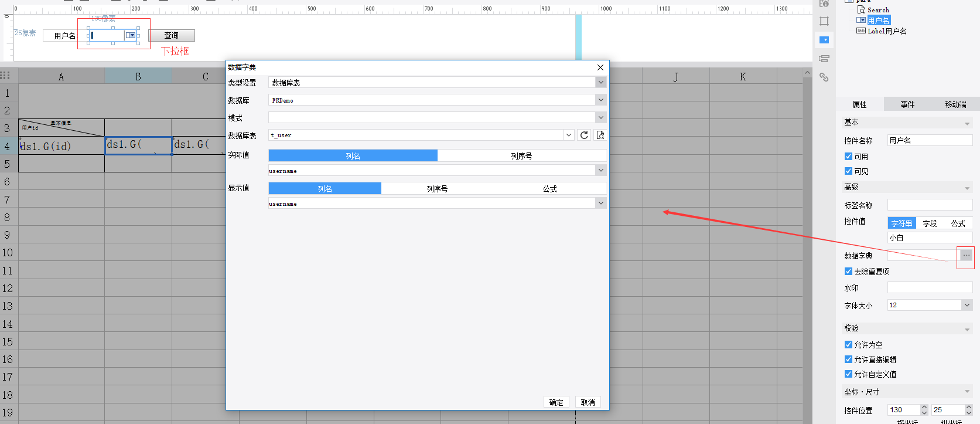980x424 pixels.
Task: Select 列序号 for 实际值
Action: [x=521, y=156]
